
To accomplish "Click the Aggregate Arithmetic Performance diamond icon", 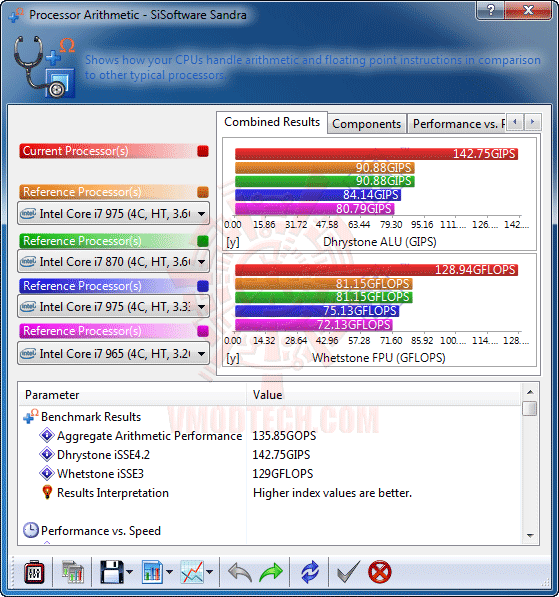I will (47, 435).
